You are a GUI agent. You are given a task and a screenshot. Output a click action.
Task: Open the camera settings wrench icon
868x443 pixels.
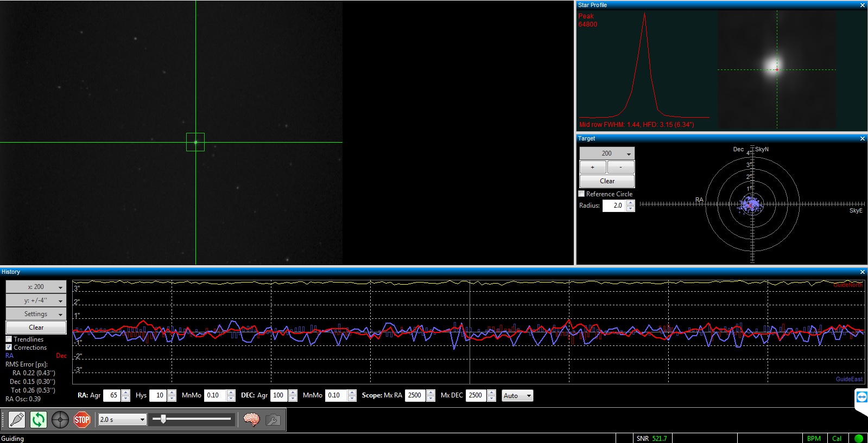pyautogui.click(x=273, y=420)
